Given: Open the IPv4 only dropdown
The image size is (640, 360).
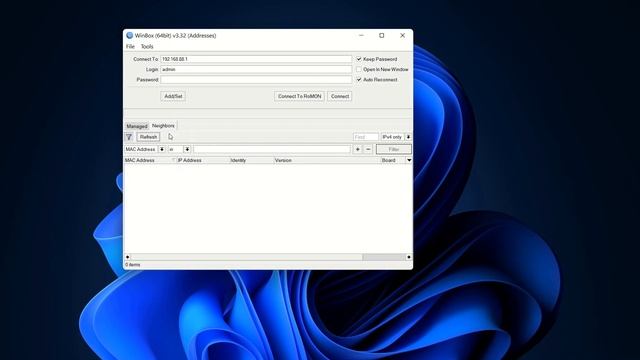Looking at the screenshot, I should pos(408,137).
